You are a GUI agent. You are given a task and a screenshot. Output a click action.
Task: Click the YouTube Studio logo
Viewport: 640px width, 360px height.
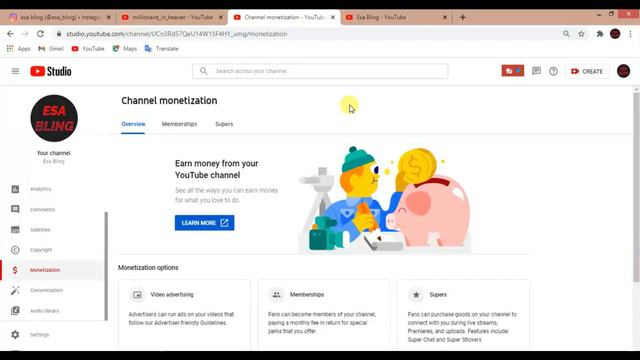click(x=51, y=71)
